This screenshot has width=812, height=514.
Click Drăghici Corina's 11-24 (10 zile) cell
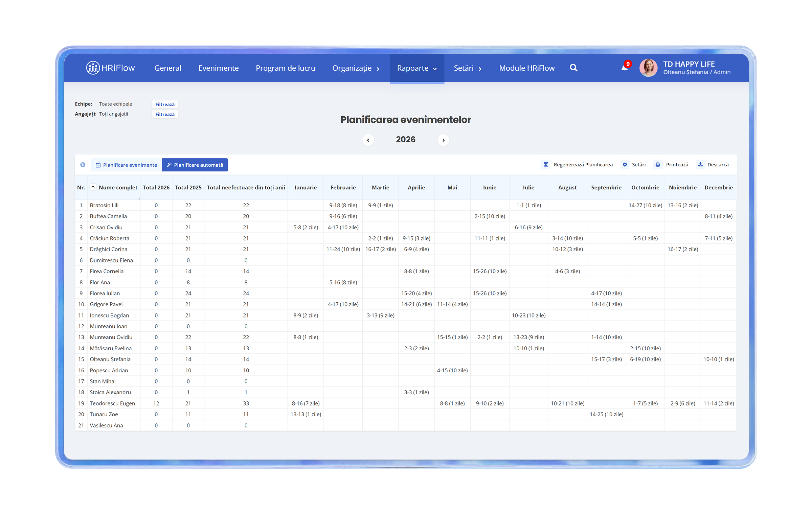coord(343,249)
